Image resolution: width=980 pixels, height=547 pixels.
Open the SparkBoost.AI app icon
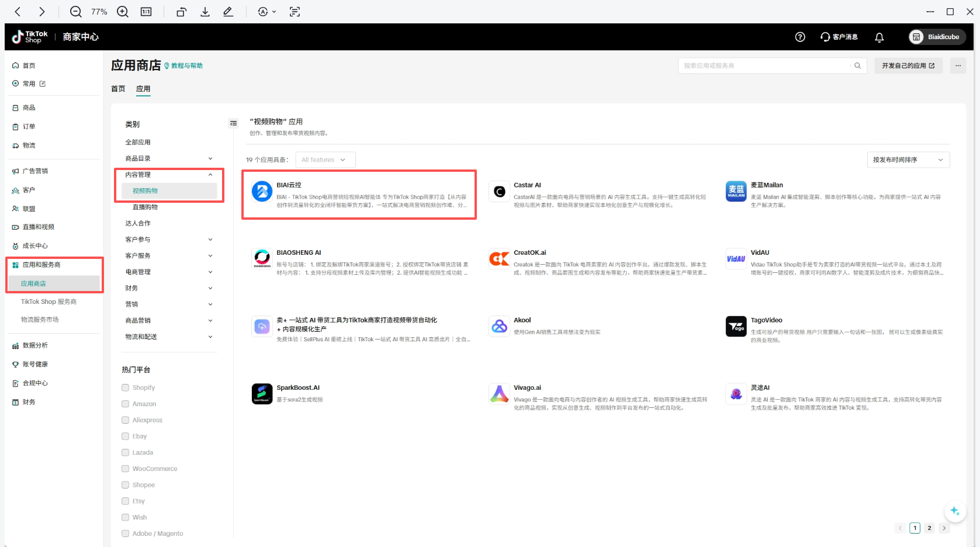coord(262,394)
